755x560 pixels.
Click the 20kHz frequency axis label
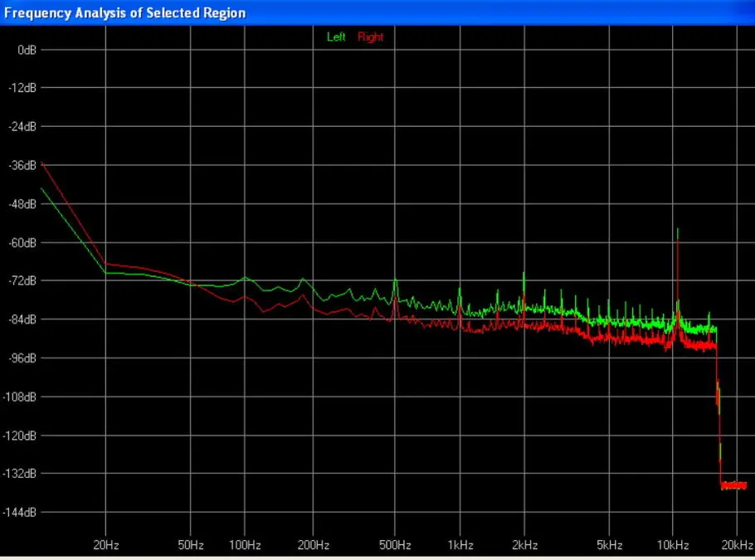[x=737, y=545]
